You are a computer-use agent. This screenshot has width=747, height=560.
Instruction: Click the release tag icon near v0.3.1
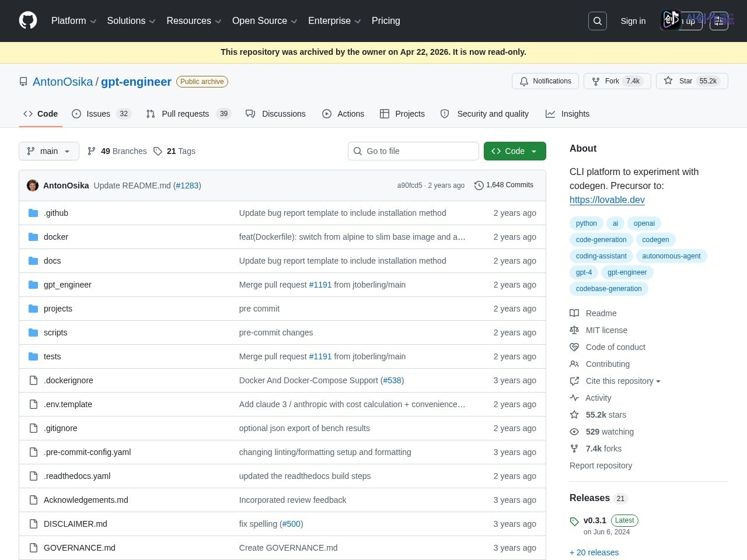(x=574, y=521)
